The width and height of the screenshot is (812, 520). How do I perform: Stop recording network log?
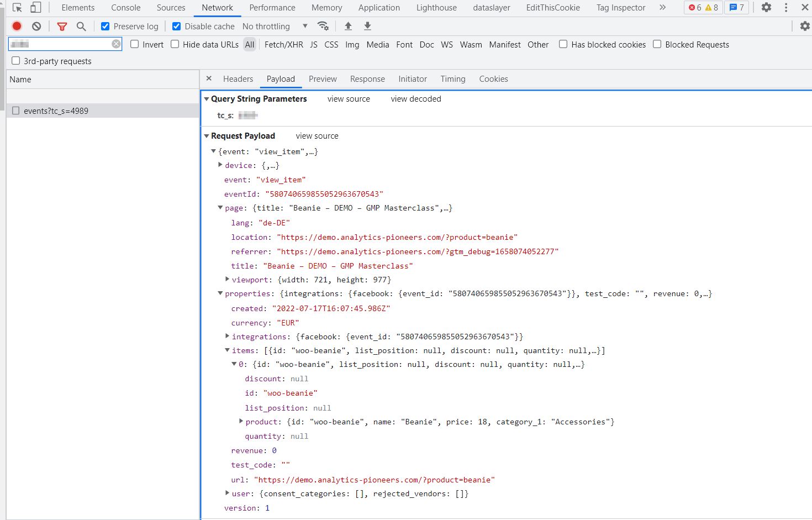(x=17, y=26)
